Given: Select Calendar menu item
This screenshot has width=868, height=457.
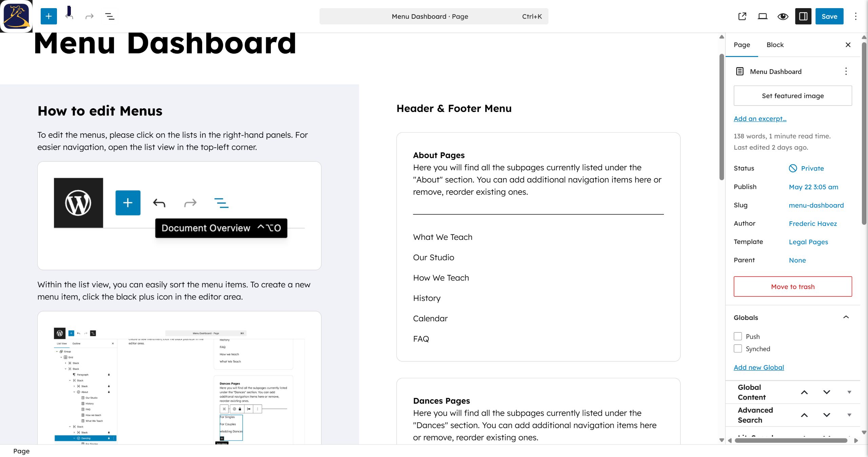Looking at the screenshot, I should coord(430,319).
